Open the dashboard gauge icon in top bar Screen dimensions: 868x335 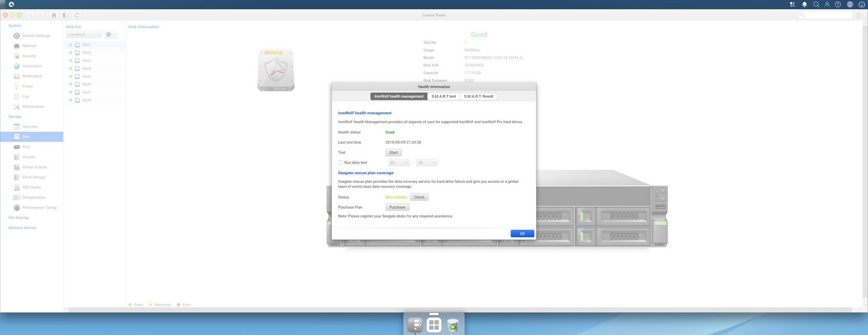point(862,5)
